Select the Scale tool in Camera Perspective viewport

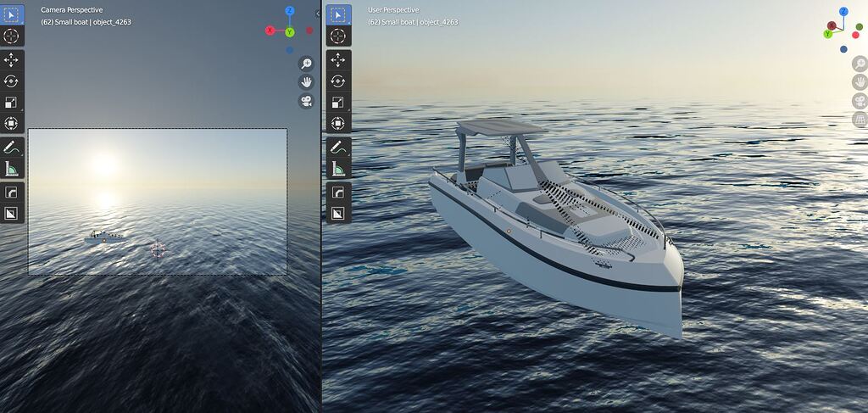(11, 103)
